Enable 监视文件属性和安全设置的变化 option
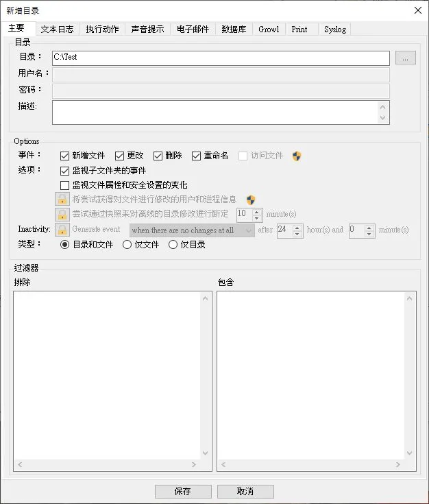The width and height of the screenshot is (429, 504). coord(64,185)
